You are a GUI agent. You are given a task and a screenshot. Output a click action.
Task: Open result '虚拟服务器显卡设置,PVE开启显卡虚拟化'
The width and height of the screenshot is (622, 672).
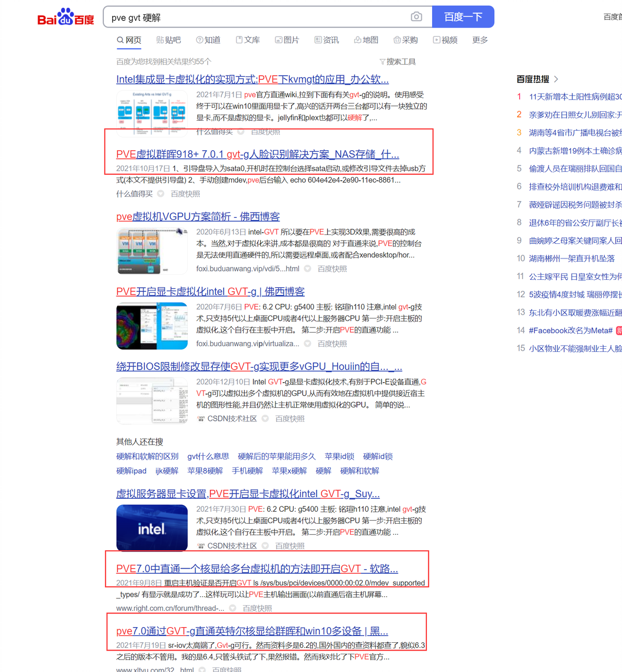(248, 493)
